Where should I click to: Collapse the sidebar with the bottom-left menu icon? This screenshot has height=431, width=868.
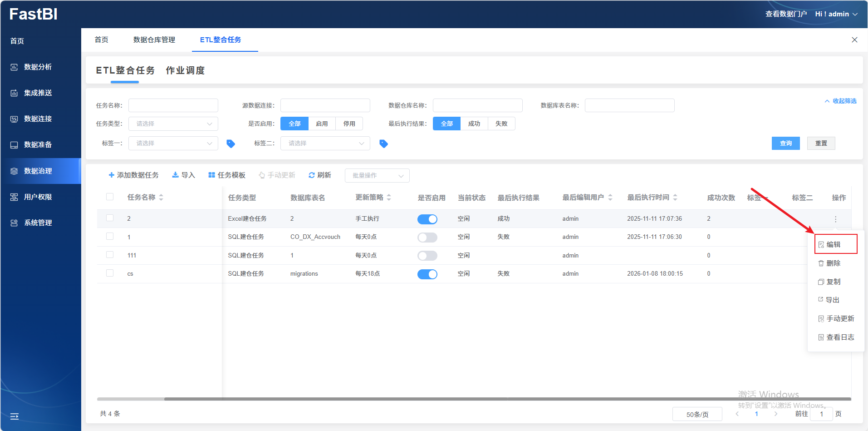click(15, 416)
